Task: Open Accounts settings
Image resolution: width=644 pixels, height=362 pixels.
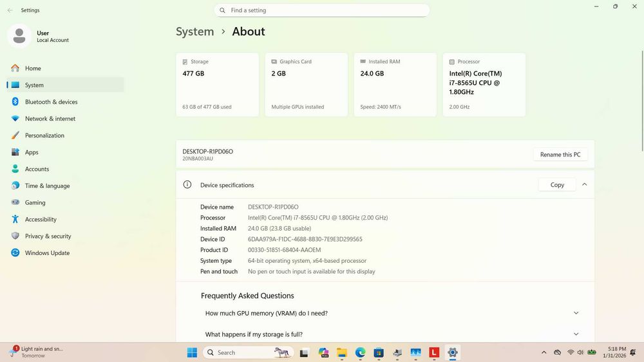Action: [65, 169]
